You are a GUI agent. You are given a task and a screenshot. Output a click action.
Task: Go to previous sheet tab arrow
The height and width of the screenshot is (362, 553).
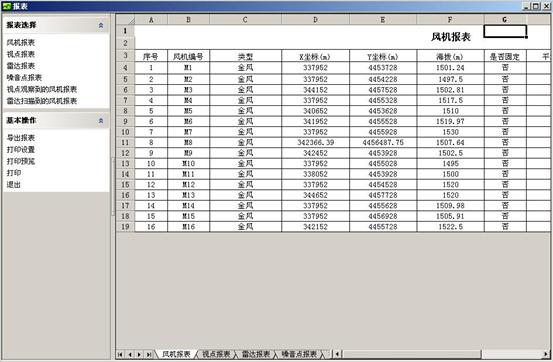[x=130, y=354]
